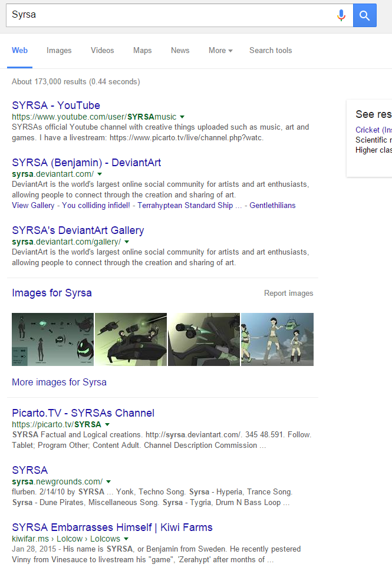Expand the arrow beside syrsa.deviantart.com/gallery/ URL
This screenshot has height=574, width=392.
[127, 242]
